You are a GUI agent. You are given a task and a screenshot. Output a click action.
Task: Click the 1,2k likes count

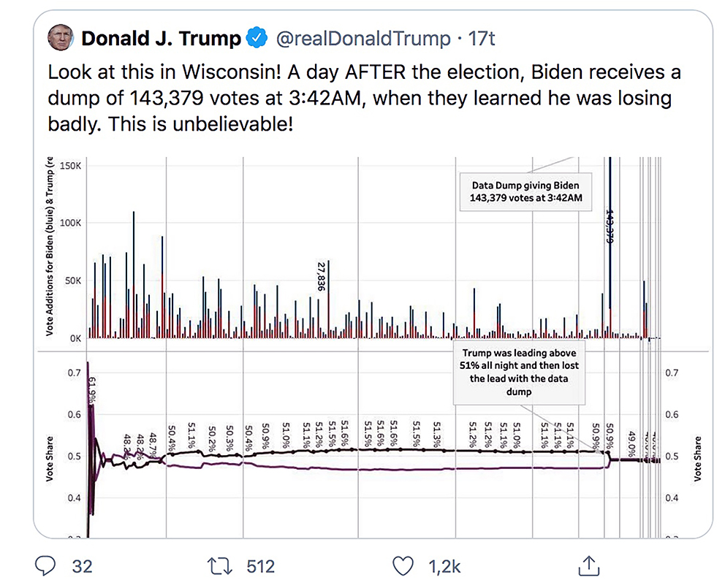click(445, 566)
